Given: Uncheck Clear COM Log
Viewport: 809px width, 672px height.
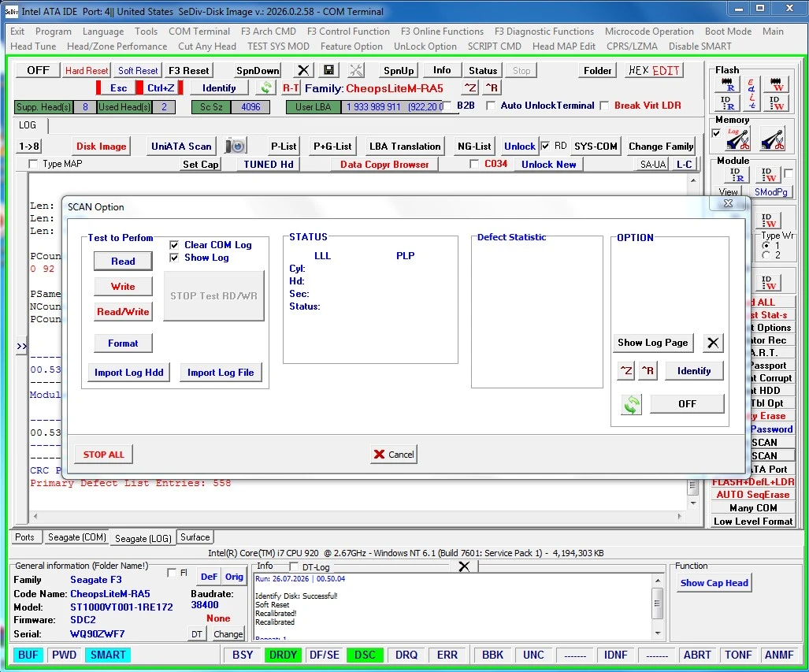Looking at the screenshot, I should pos(174,245).
